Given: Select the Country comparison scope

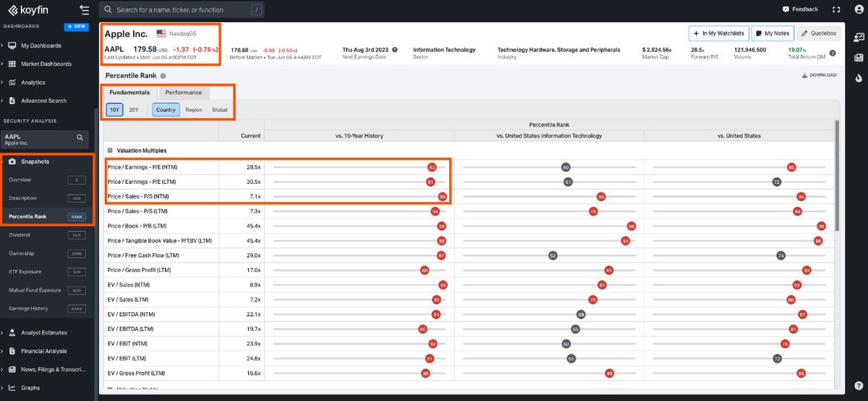Looking at the screenshot, I should (x=166, y=110).
